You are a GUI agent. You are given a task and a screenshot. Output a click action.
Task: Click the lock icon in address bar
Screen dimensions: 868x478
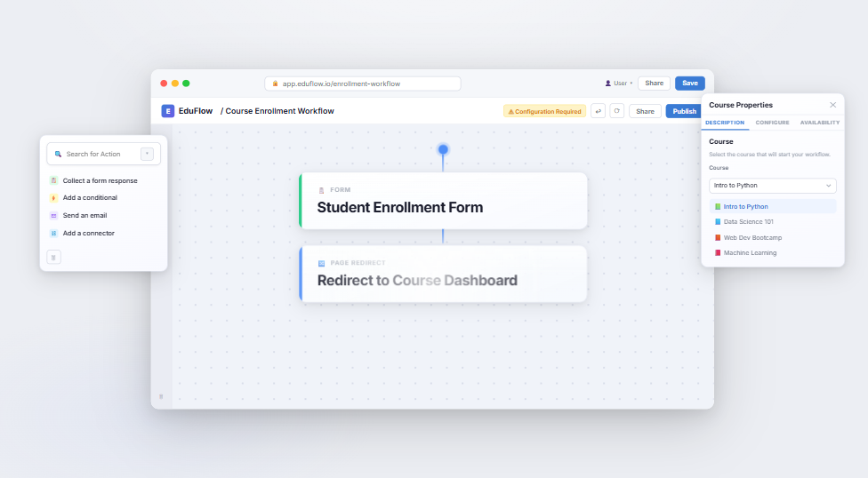(x=275, y=84)
